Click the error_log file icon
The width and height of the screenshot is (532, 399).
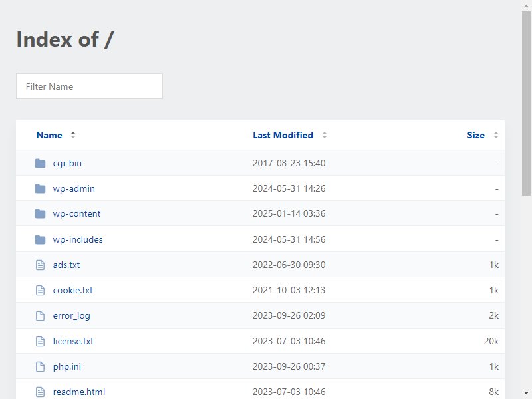(x=40, y=315)
